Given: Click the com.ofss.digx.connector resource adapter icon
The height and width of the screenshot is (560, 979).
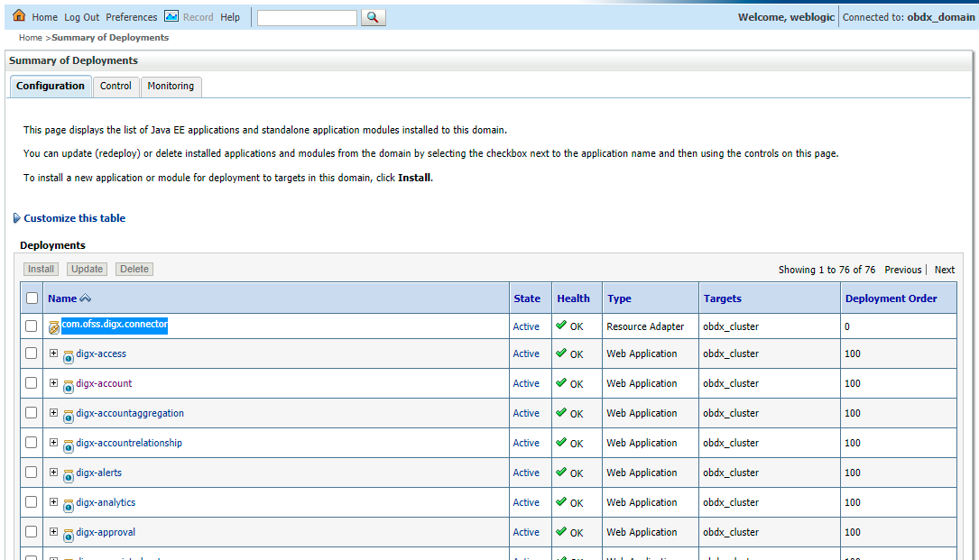Looking at the screenshot, I should (54, 327).
